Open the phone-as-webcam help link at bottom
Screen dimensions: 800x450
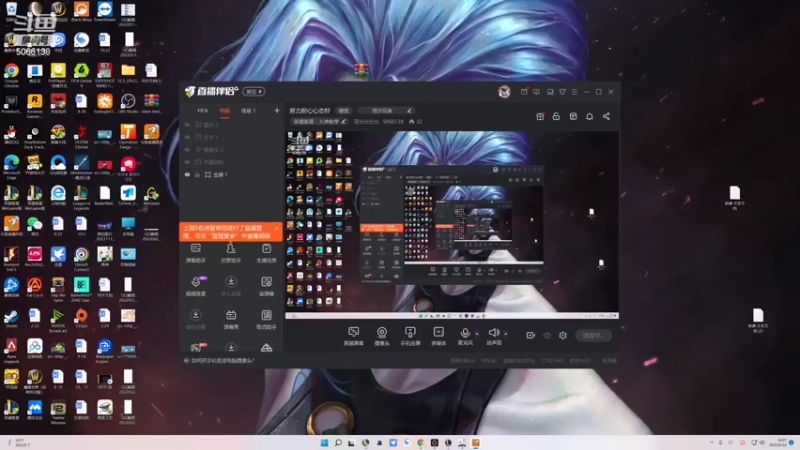222,361
